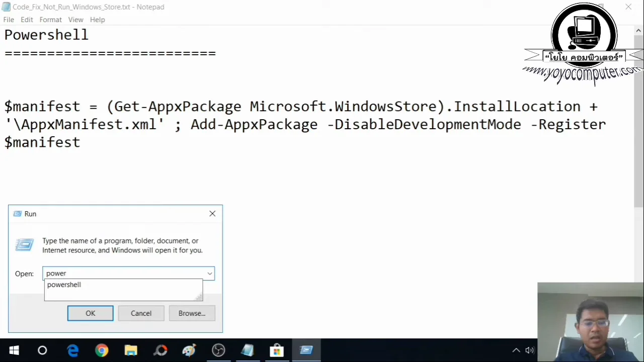Open OBS Studio from the taskbar
This screenshot has width=644, height=362.
[x=218, y=350]
